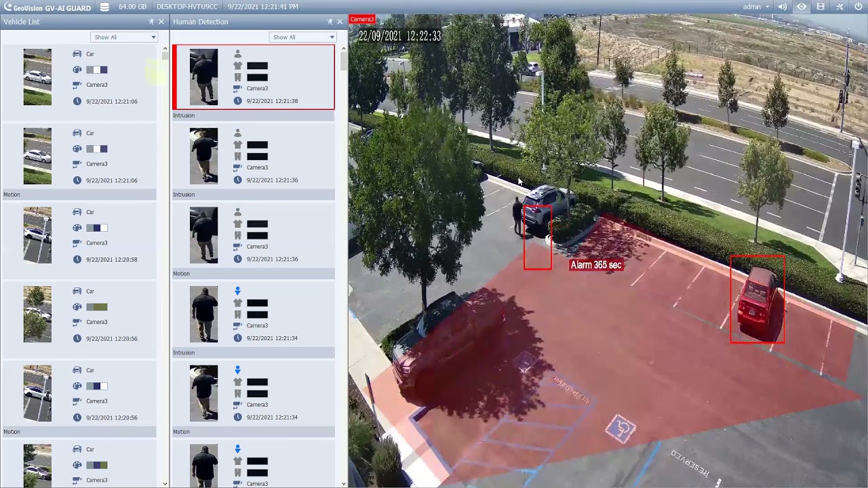The image size is (868, 488).
Task: Select the Human Detection panel title
Action: [x=200, y=22]
